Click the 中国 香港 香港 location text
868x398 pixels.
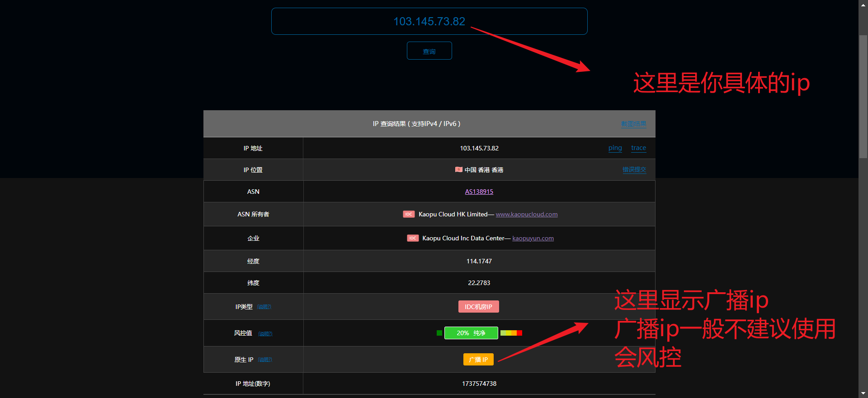click(x=484, y=170)
